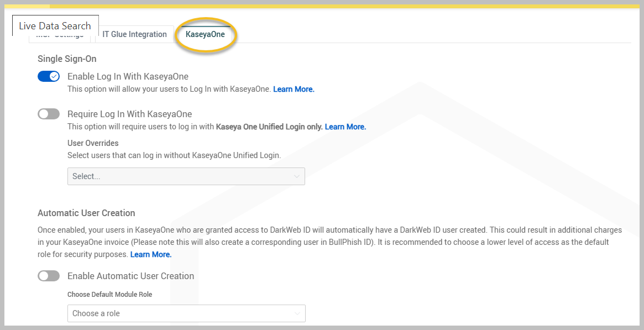Switch to the Live Data Search tab
The height and width of the screenshot is (330, 644).
(55, 26)
